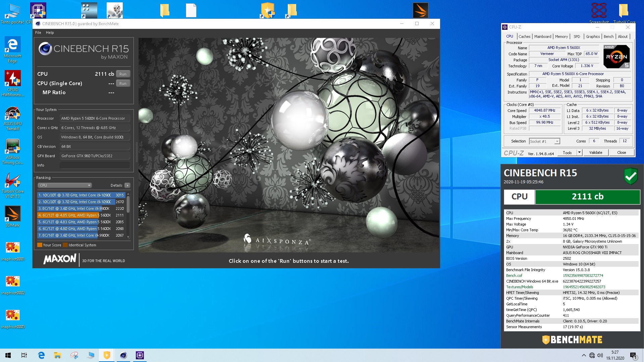This screenshot has height=362, width=644.
Task: Open notification center icon
Action: (633, 355)
